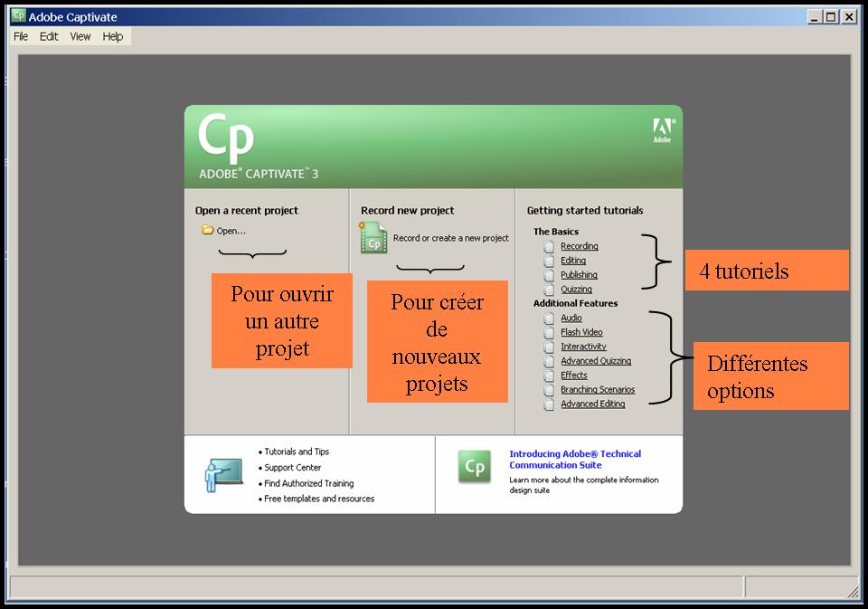The width and height of the screenshot is (868, 609).
Task: Click the document icon beside Publishing
Action: (x=549, y=275)
